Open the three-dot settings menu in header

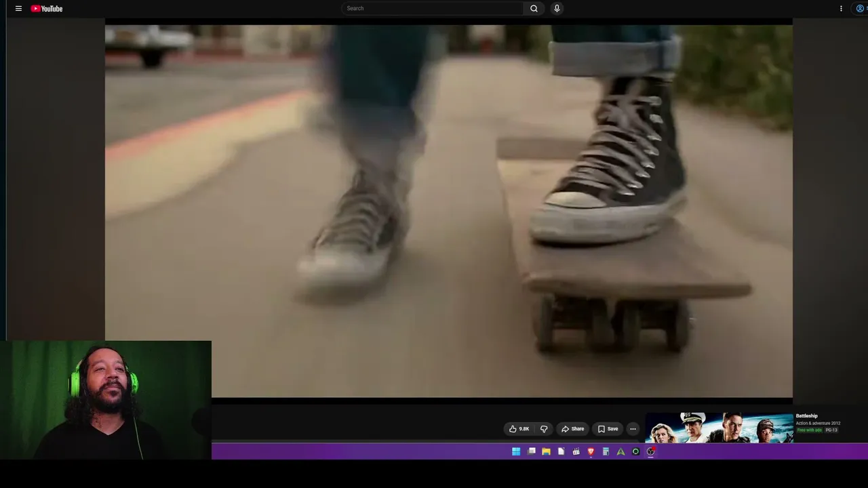pyautogui.click(x=841, y=9)
